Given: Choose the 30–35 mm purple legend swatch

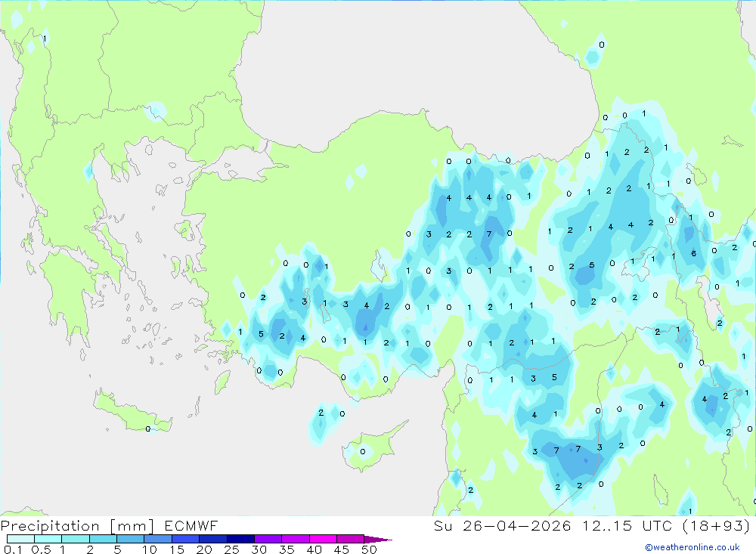Looking at the screenshot, I should 268,539.
